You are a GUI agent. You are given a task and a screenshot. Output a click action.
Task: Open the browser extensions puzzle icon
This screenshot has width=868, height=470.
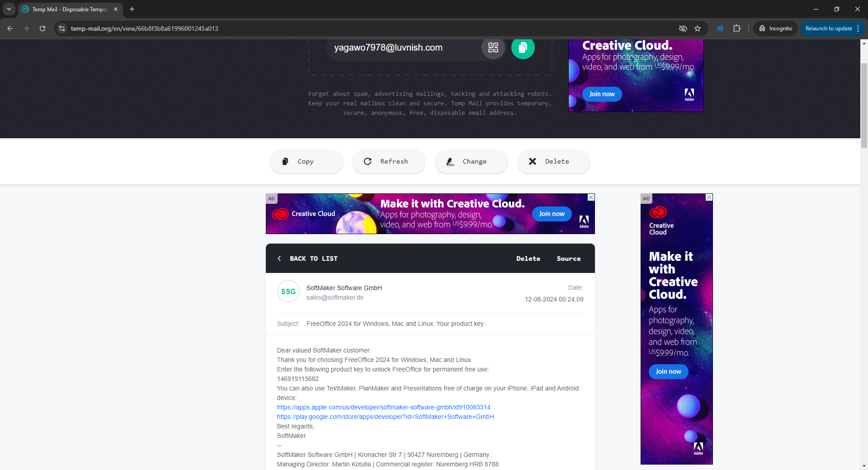[x=736, y=28]
